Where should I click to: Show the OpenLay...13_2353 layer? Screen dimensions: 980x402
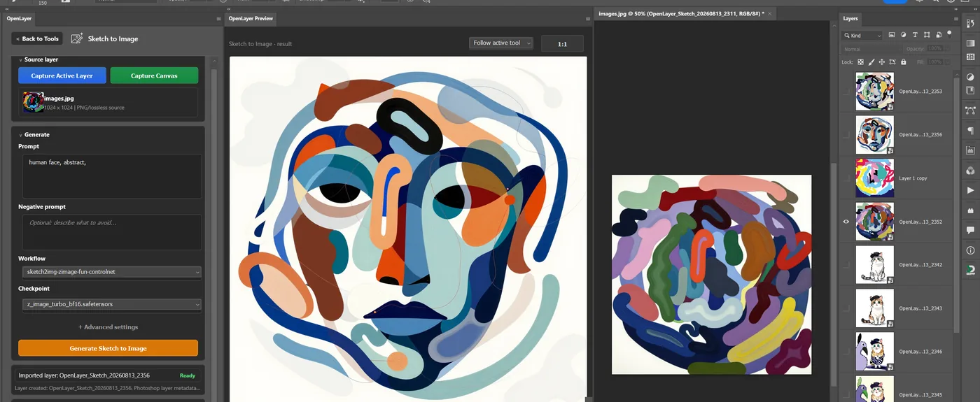point(846,92)
